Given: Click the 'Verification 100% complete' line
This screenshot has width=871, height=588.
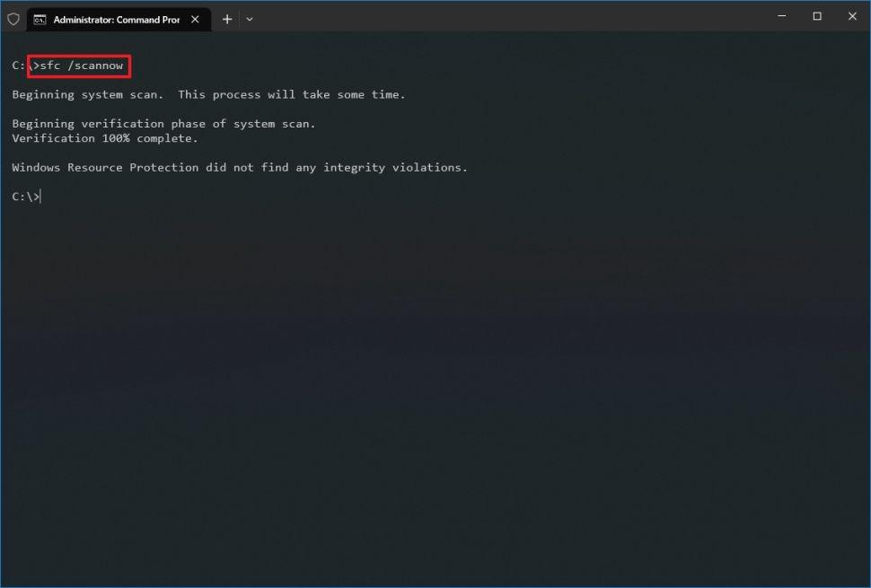Looking at the screenshot, I should coord(105,138).
